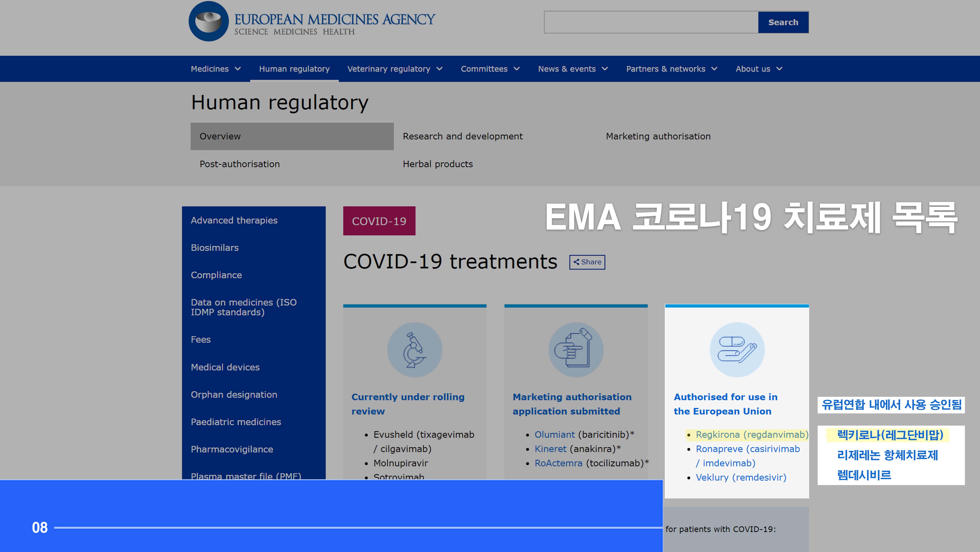Screen dimensions: 980x552
Task: Open Marketing authorisation section
Action: pyautogui.click(x=658, y=136)
